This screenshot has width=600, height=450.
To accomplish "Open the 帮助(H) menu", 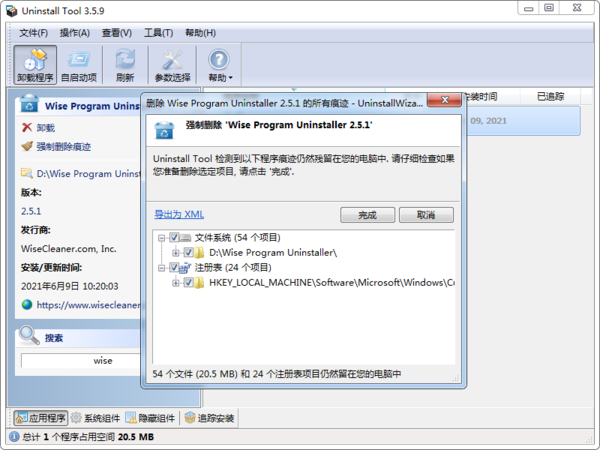I will click(x=201, y=33).
